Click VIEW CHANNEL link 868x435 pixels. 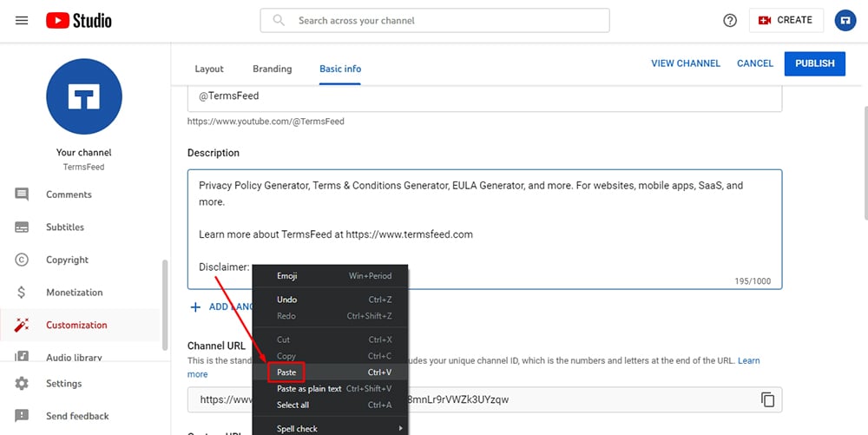tap(686, 63)
